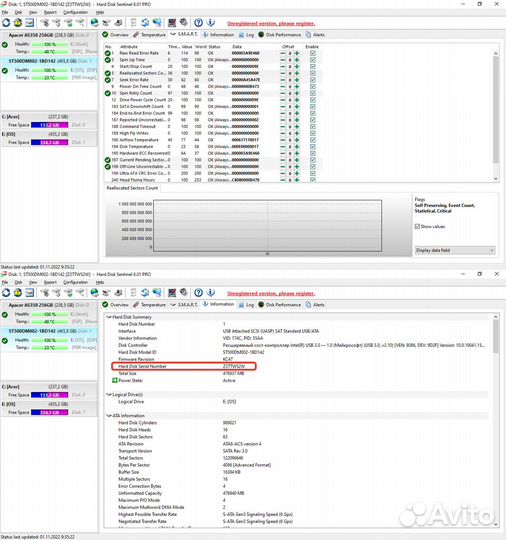
Task: Open the Display data field dropdown
Action: (x=455, y=250)
